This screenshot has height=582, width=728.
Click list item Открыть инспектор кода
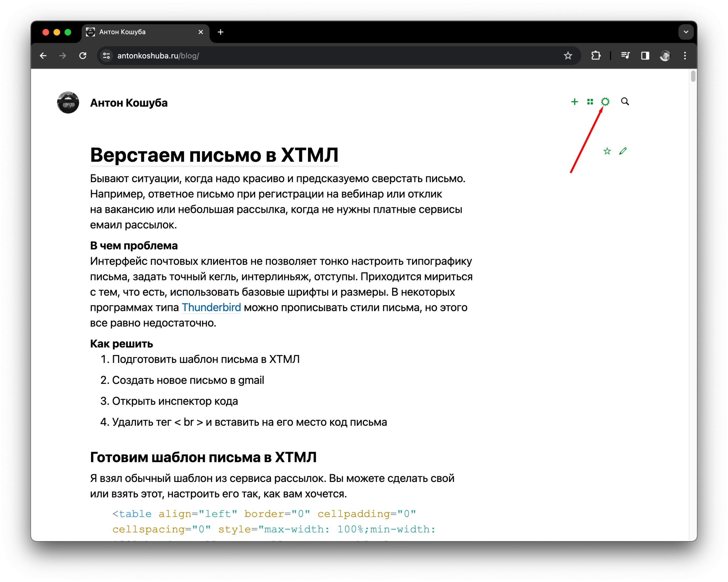175,401
